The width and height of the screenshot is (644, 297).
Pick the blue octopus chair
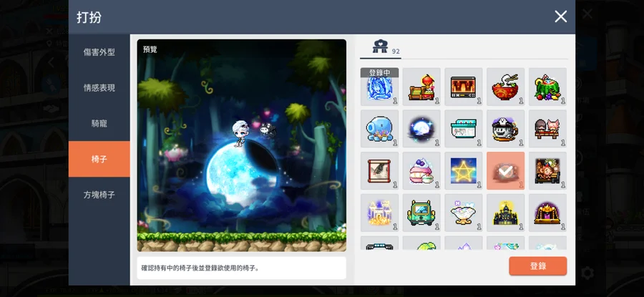(379, 129)
